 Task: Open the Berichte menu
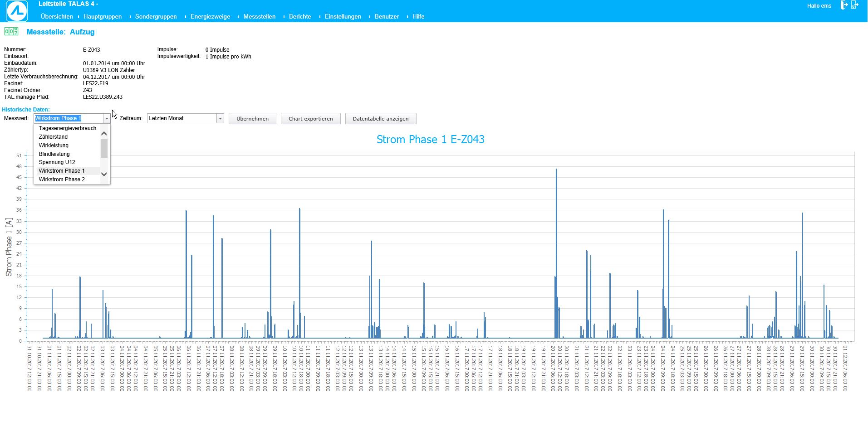pos(300,16)
